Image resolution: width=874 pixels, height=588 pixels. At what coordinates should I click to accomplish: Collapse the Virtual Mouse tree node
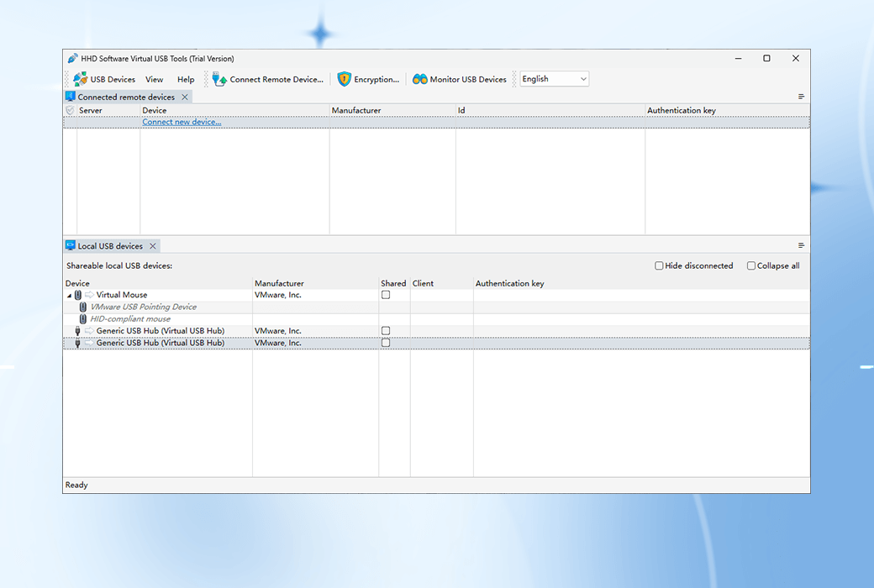[67, 295]
